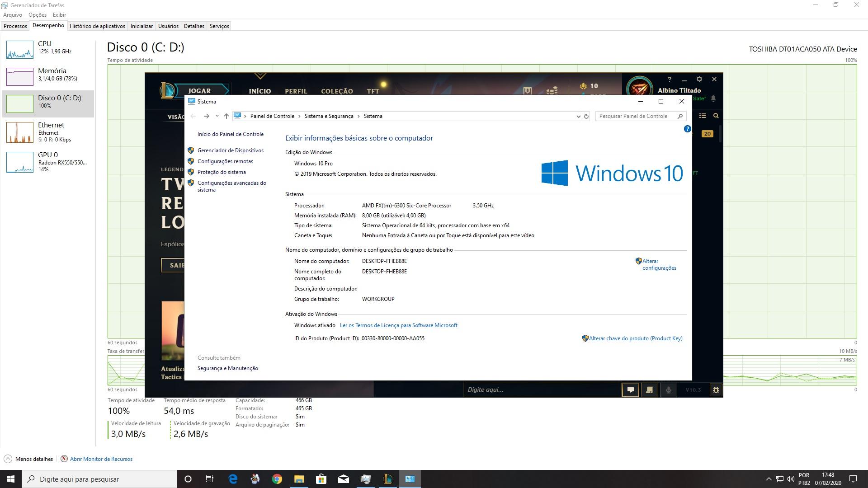
Task: Expand address bar history dropdown
Action: coord(578,116)
